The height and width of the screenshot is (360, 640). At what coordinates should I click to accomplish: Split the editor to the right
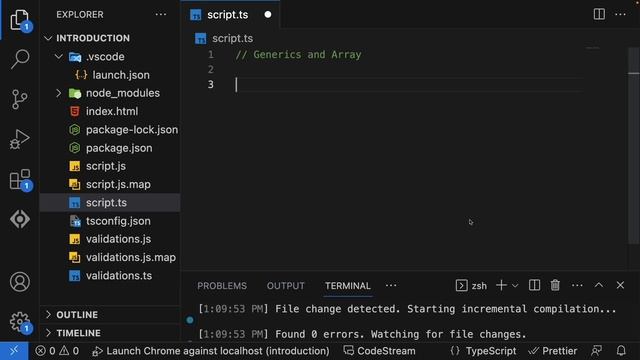click(599, 14)
